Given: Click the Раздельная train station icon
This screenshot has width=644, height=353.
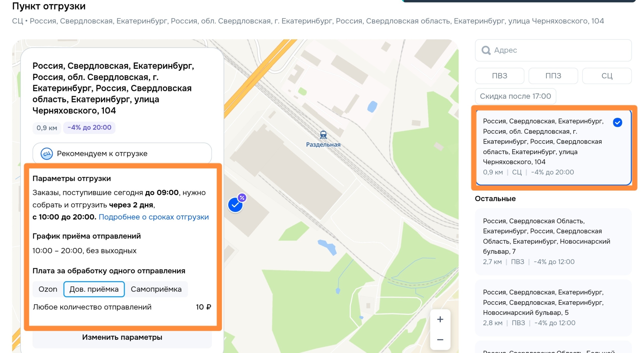Looking at the screenshot, I should coord(323,135).
